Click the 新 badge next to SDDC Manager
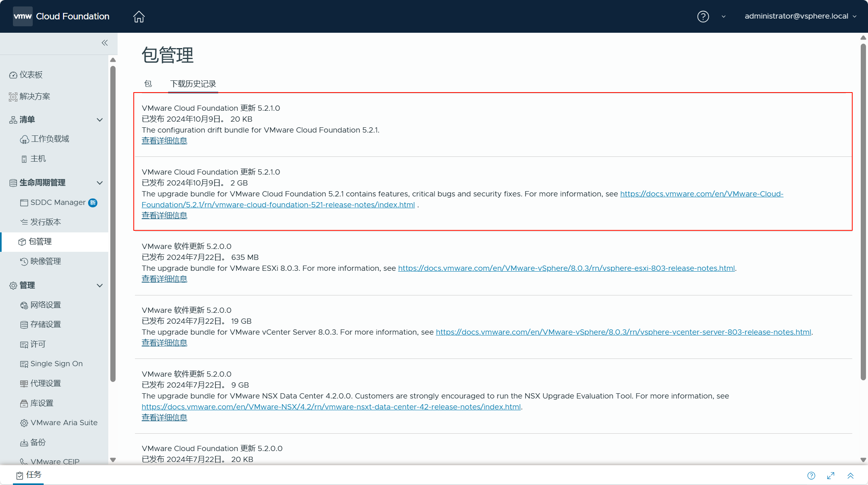 (93, 202)
